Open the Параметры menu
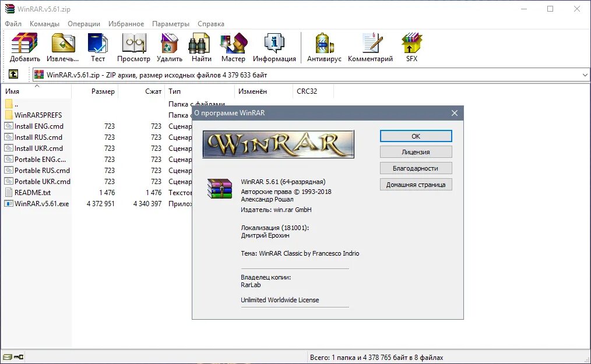 [170, 24]
